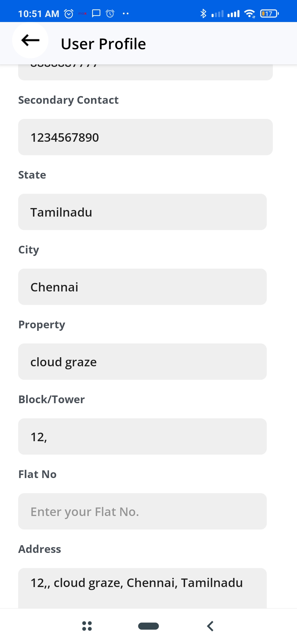This screenshot has width=297, height=644.
Task: Focus the Block/Tower field containing 12,
Action: (x=142, y=436)
